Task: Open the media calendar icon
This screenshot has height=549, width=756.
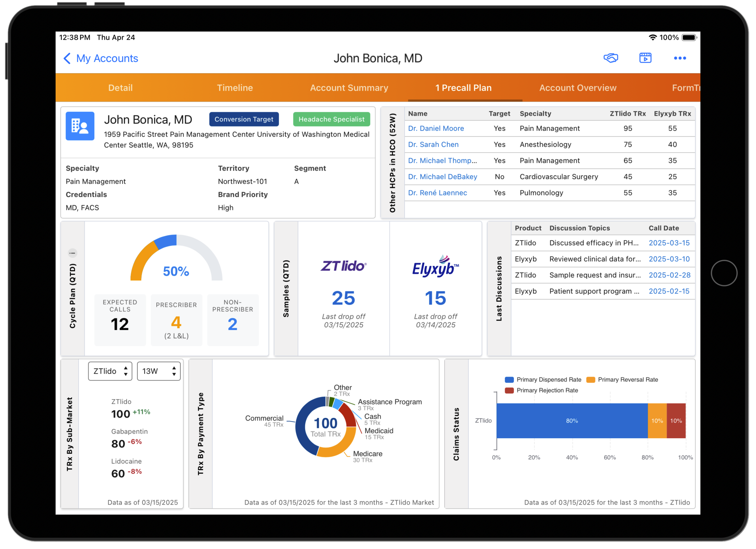Action: click(645, 58)
